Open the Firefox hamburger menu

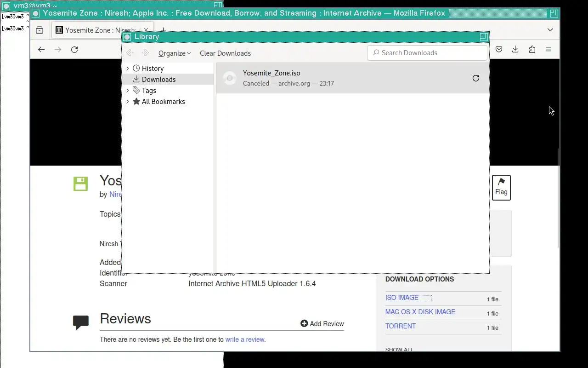(548, 49)
